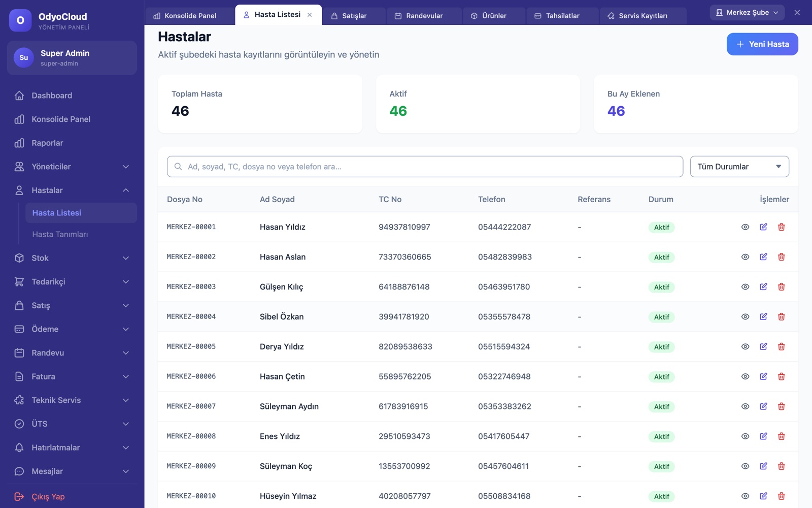This screenshot has width=812, height=508.
Task: Switch to the Satışlar tab
Action: click(x=353, y=16)
